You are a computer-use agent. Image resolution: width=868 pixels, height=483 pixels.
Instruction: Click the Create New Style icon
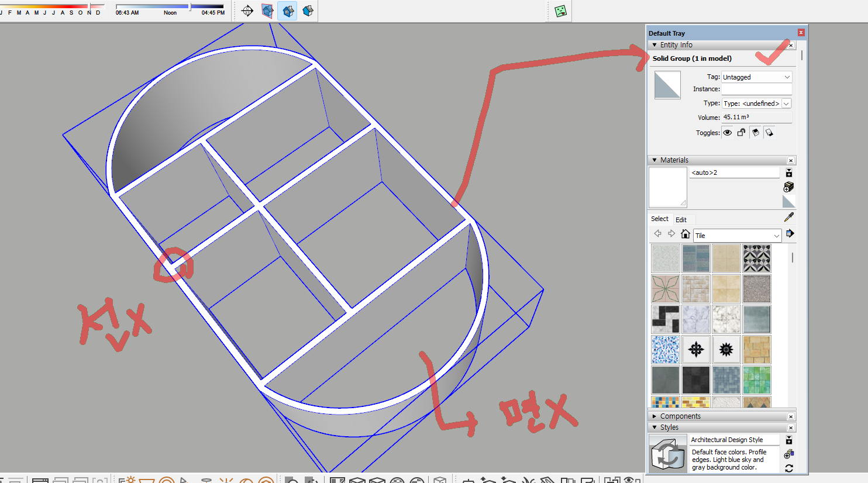click(x=788, y=454)
